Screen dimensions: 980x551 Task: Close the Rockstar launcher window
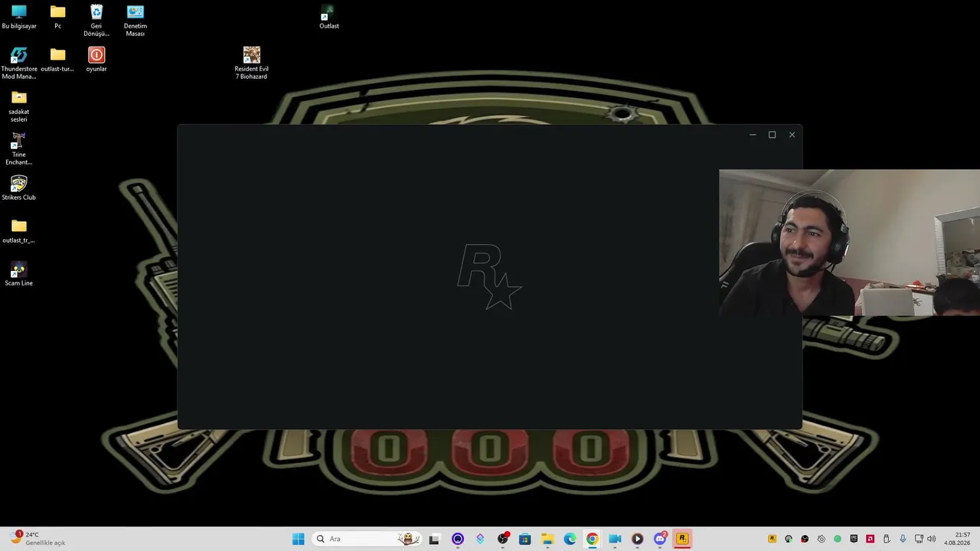pyautogui.click(x=792, y=135)
